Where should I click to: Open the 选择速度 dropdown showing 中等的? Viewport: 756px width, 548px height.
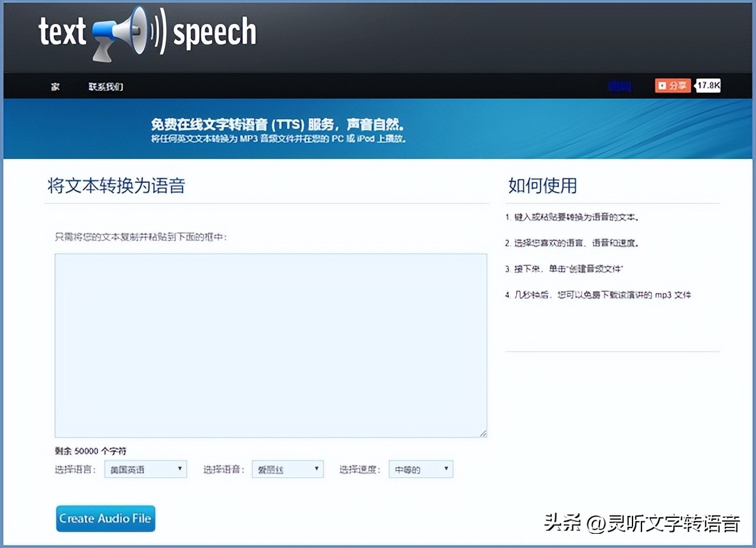tap(421, 469)
